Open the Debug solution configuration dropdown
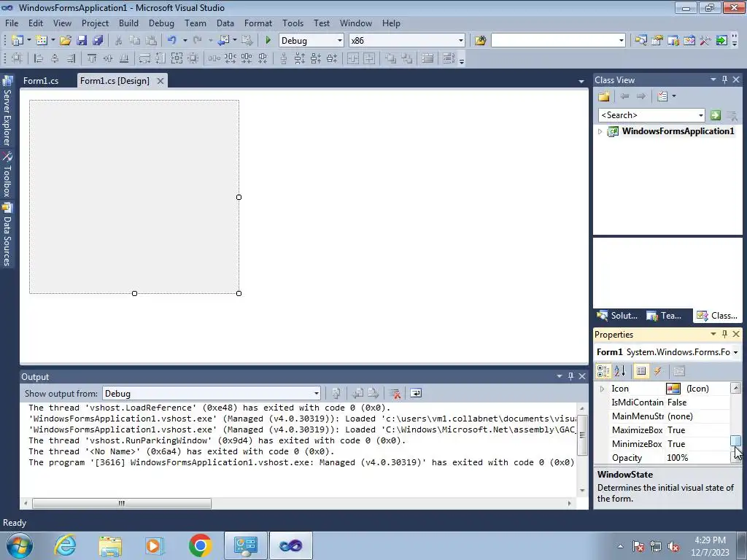Image resolution: width=747 pixels, height=560 pixels. (x=340, y=41)
